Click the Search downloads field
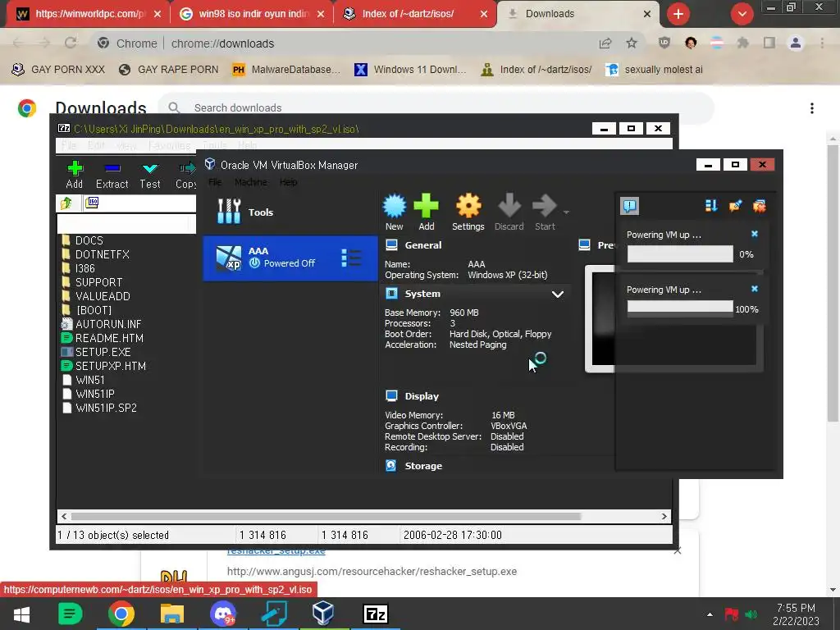Viewport: 840px width, 630px height. coord(436,107)
